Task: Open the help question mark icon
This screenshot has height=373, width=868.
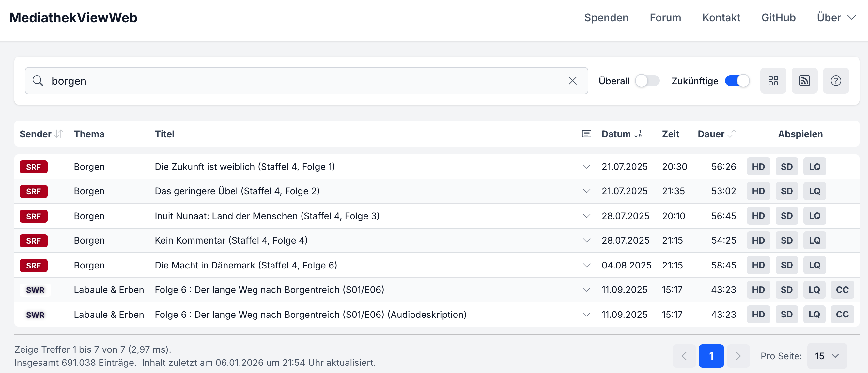Action: [836, 81]
